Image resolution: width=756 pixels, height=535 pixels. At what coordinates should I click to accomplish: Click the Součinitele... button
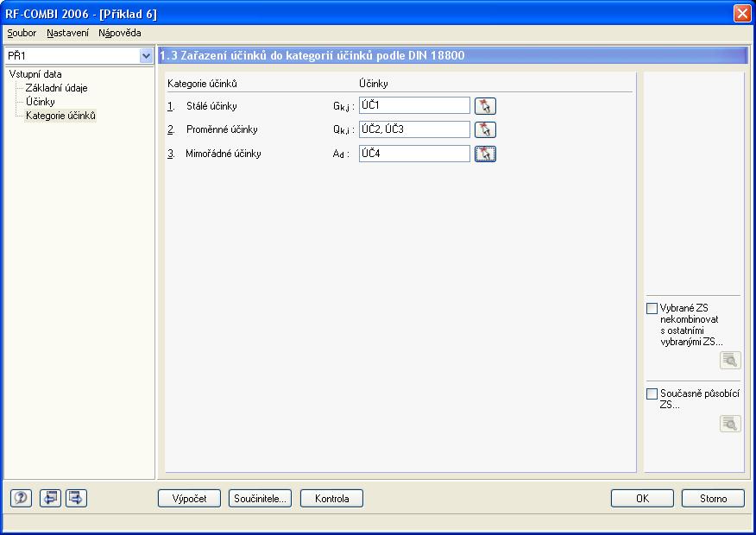click(260, 499)
